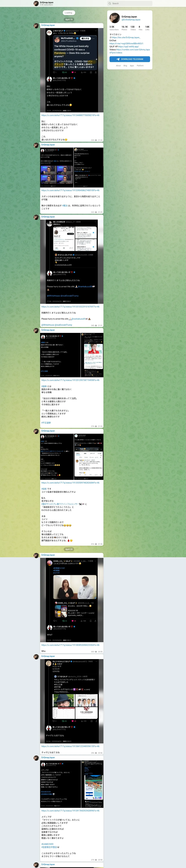
Task: Open the sidebar profile photo
Action: point(115,18)
